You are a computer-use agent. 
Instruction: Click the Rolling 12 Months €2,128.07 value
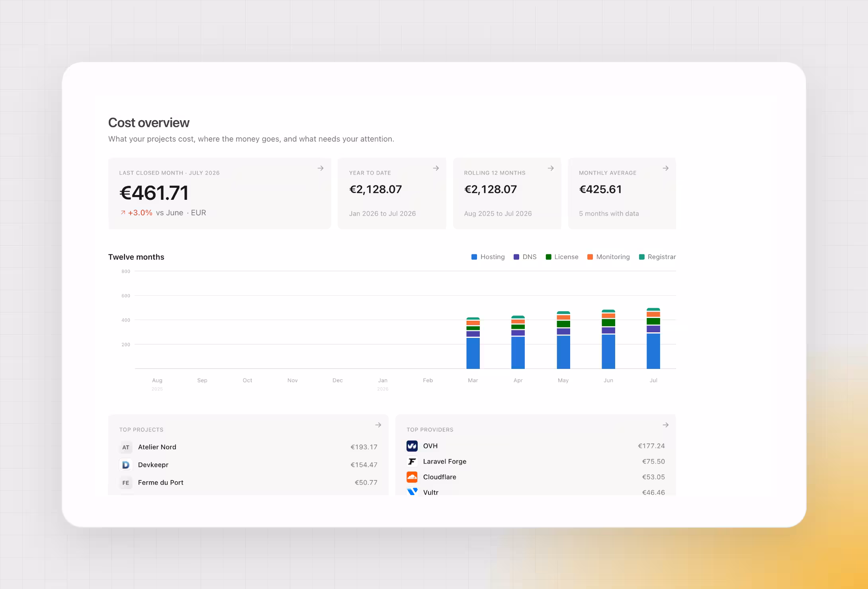coord(491,189)
